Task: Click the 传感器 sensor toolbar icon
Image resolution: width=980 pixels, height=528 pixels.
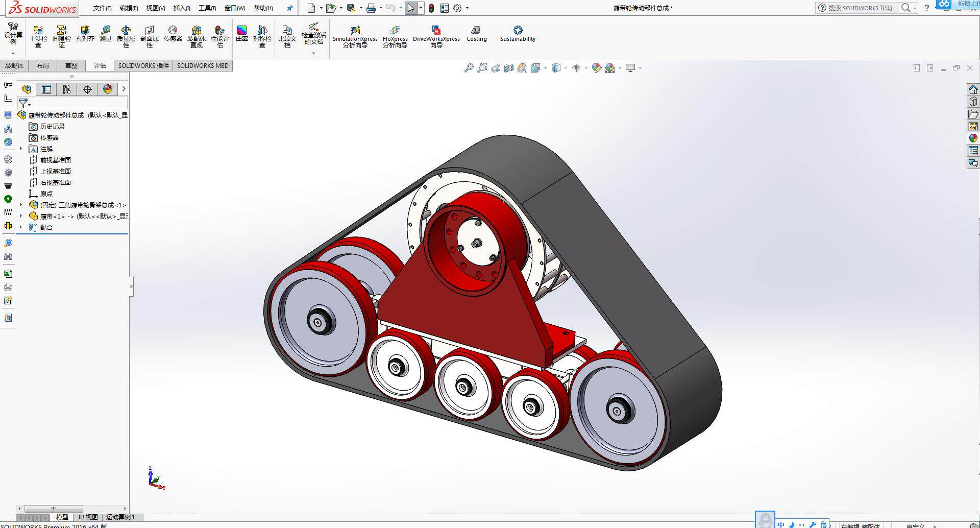Action: pos(173,34)
